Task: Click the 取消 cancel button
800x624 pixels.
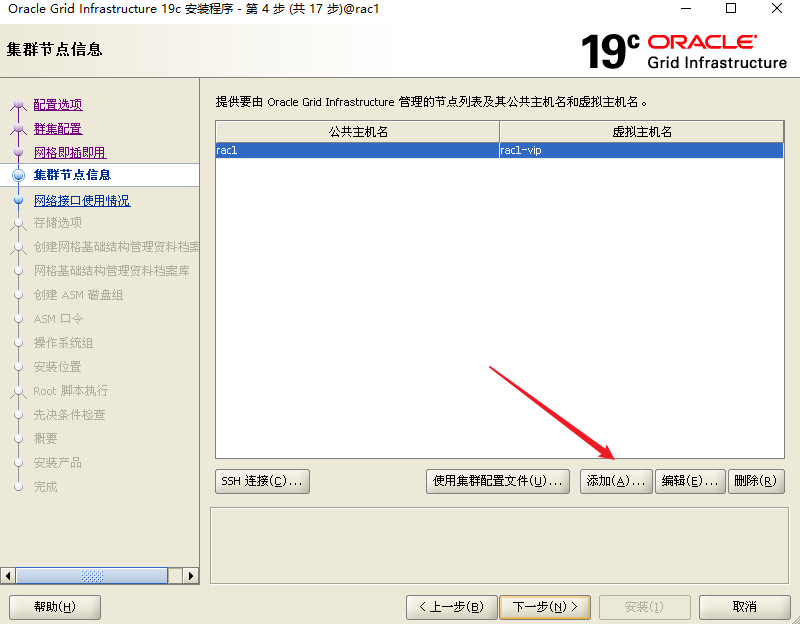Action: click(x=744, y=607)
